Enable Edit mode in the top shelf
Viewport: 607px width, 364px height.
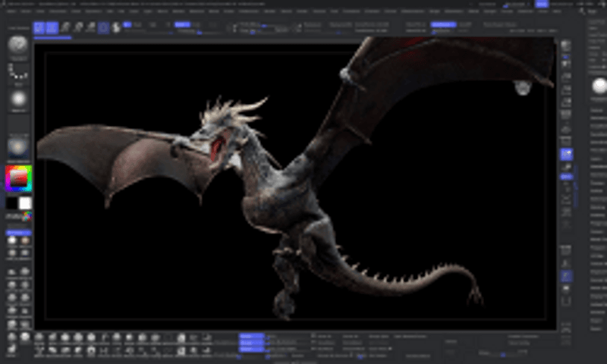tap(39, 28)
